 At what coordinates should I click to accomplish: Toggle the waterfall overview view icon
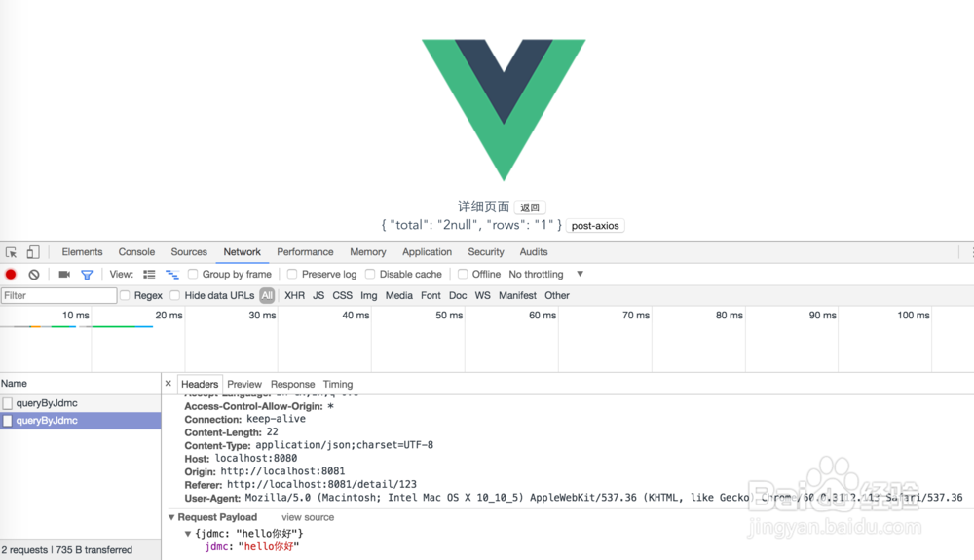172,274
